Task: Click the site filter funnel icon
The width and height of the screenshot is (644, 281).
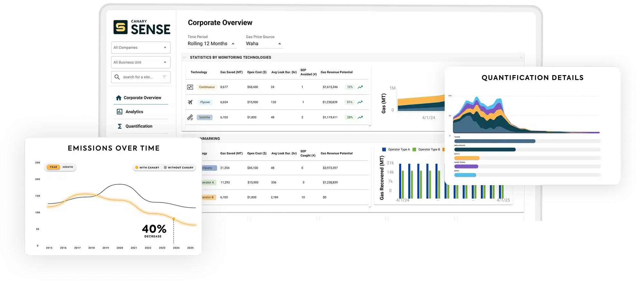Action: click(165, 77)
